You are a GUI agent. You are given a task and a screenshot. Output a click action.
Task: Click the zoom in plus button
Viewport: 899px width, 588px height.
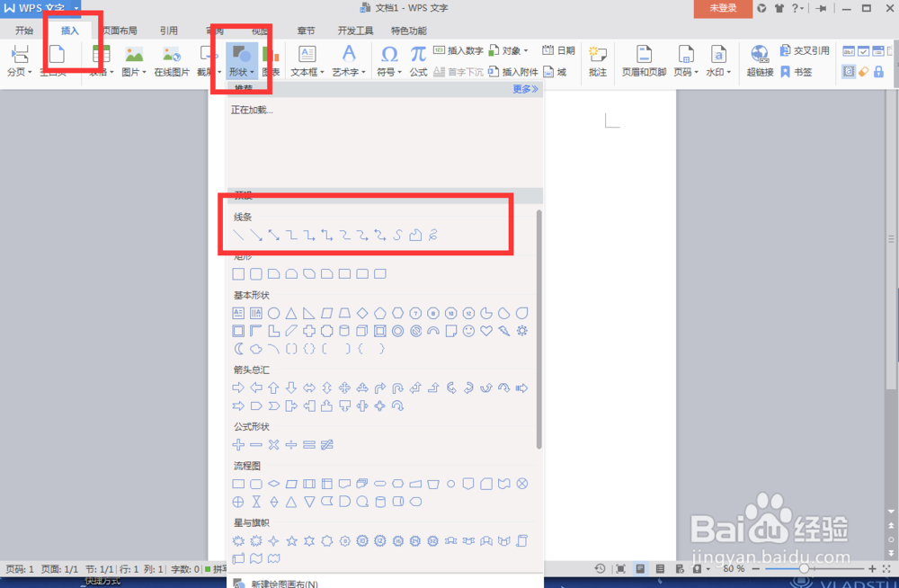click(872, 568)
